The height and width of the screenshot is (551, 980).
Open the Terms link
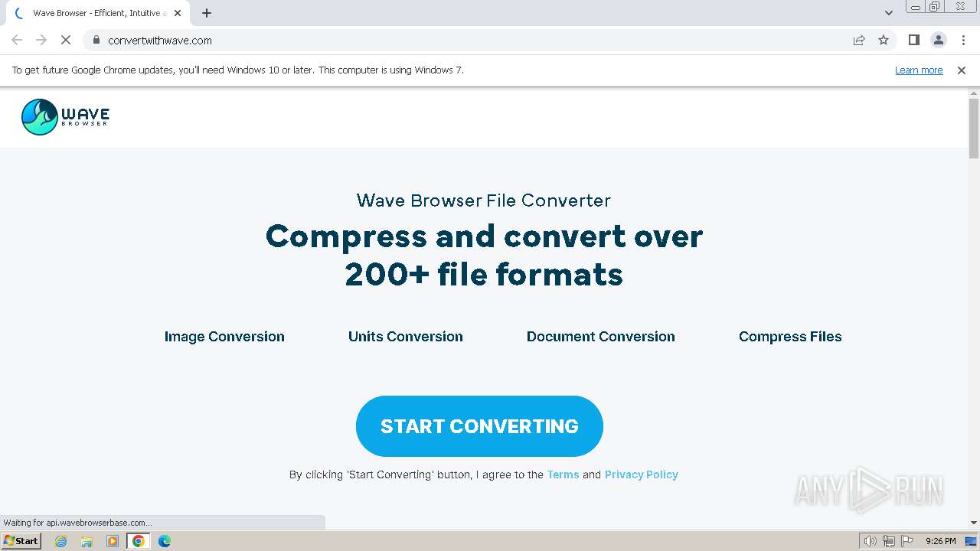pos(563,474)
